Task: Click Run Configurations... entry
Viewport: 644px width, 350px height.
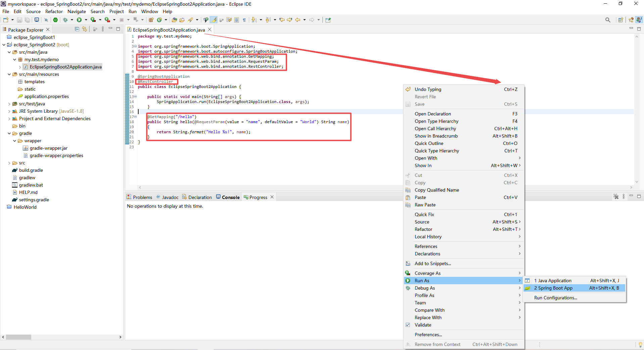Action: point(574,298)
